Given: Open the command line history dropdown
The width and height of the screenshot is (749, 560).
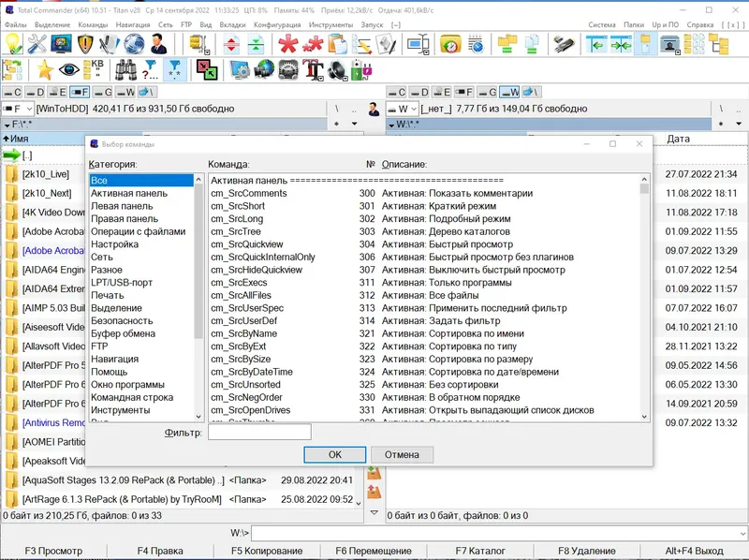Looking at the screenshot, I should (x=743, y=533).
